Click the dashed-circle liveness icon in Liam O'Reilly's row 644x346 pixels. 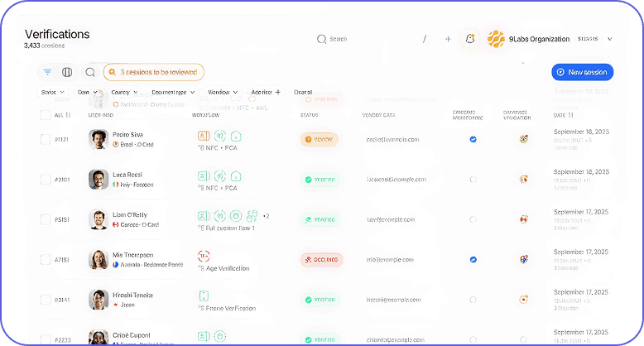click(x=236, y=216)
